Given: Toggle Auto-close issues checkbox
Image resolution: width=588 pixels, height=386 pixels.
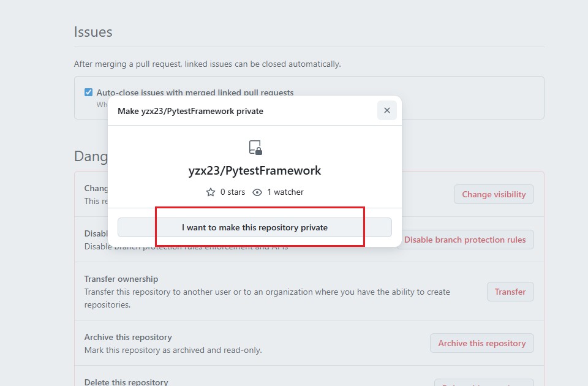Looking at the screenshot, I should pos(88,93).
